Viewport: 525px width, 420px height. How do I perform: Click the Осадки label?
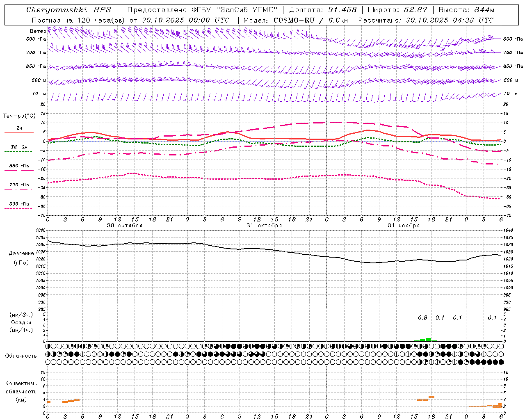21,322
